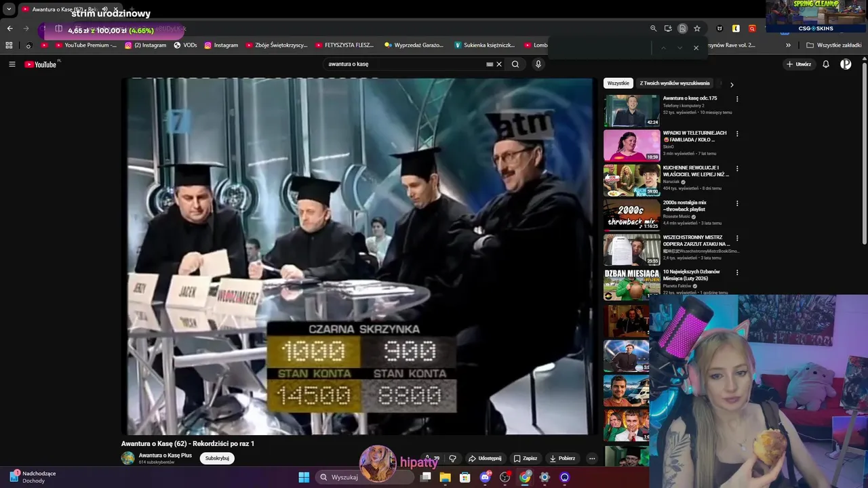Open the (2) Instagram bookmark
Viewport: 868px width, 488px height.
coord(145,45)
